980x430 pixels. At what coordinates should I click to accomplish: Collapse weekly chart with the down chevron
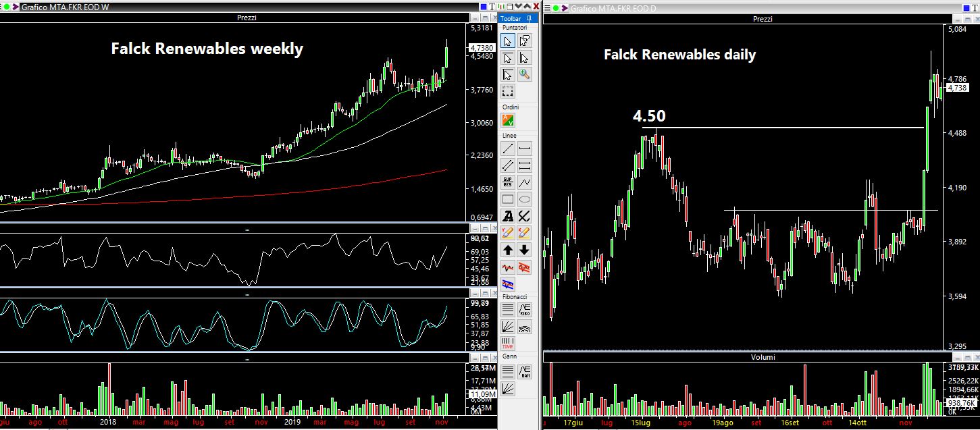point(517,6)
